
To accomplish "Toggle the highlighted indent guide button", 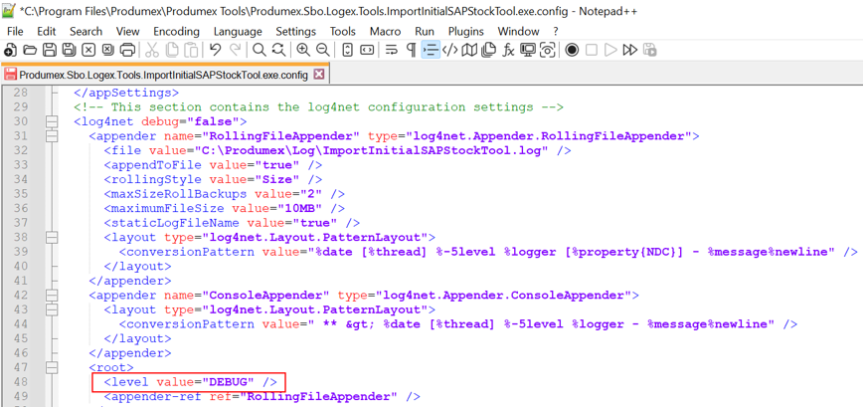I will click(431, 51).
